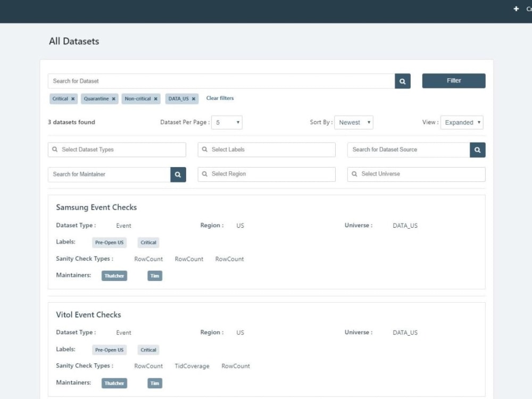
Task: Click TidCoverage sanity check in Vitol card
Action: [x=192, y=366]
